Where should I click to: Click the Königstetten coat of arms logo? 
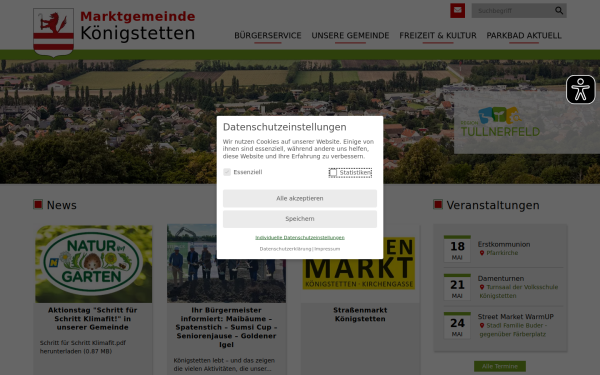pyautogui.click(x=54, y=32)
